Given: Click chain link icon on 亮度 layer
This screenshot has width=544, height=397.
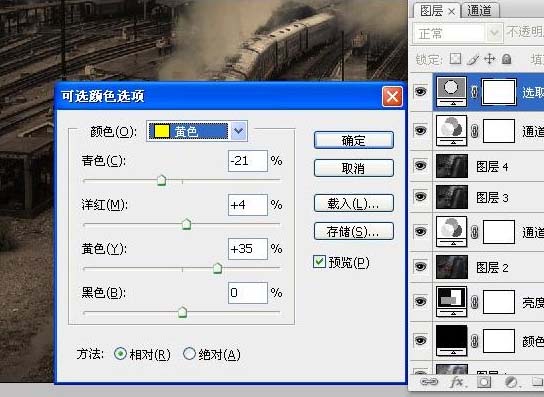Looking at the screenshot, I should [x=474, y=302].
